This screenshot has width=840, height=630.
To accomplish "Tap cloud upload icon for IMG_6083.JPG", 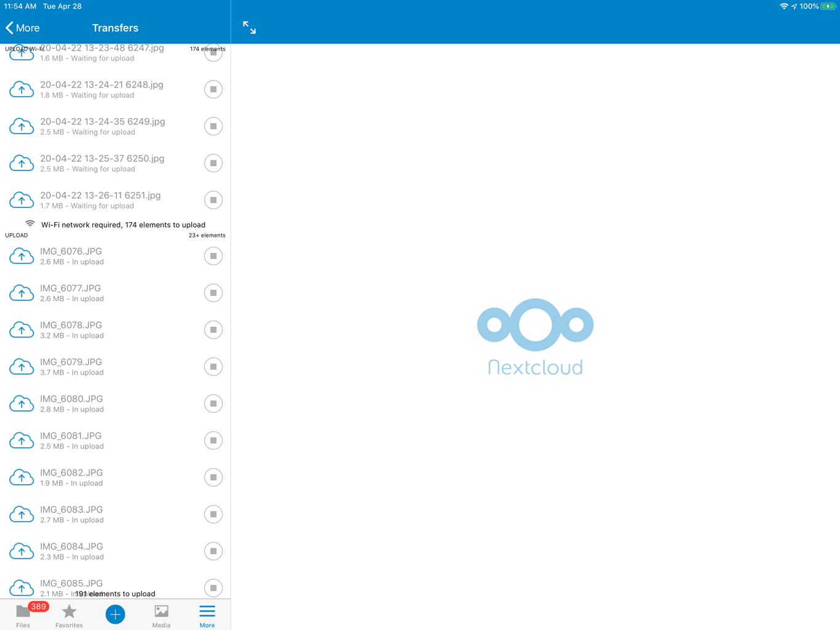I will point(22,514).
